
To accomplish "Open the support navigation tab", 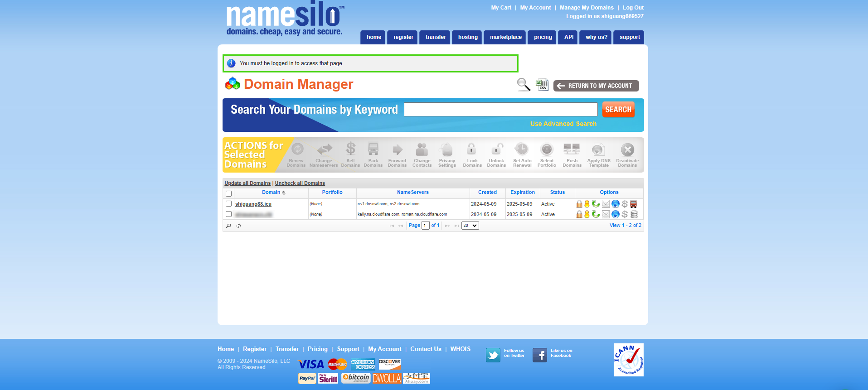I will (630, 37).
